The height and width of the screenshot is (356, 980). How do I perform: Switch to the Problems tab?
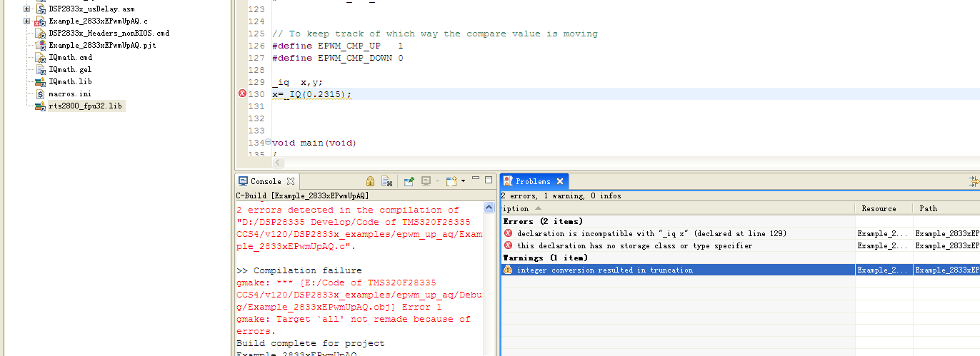click(533, 181)
